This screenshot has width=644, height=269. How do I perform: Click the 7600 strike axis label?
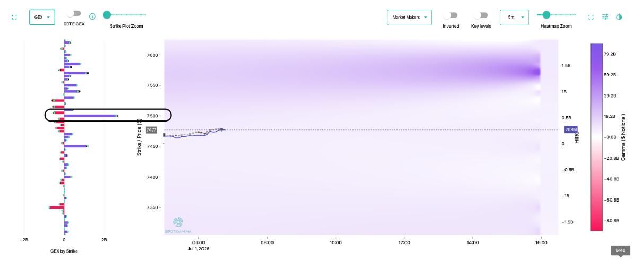[x=152, y=55]
